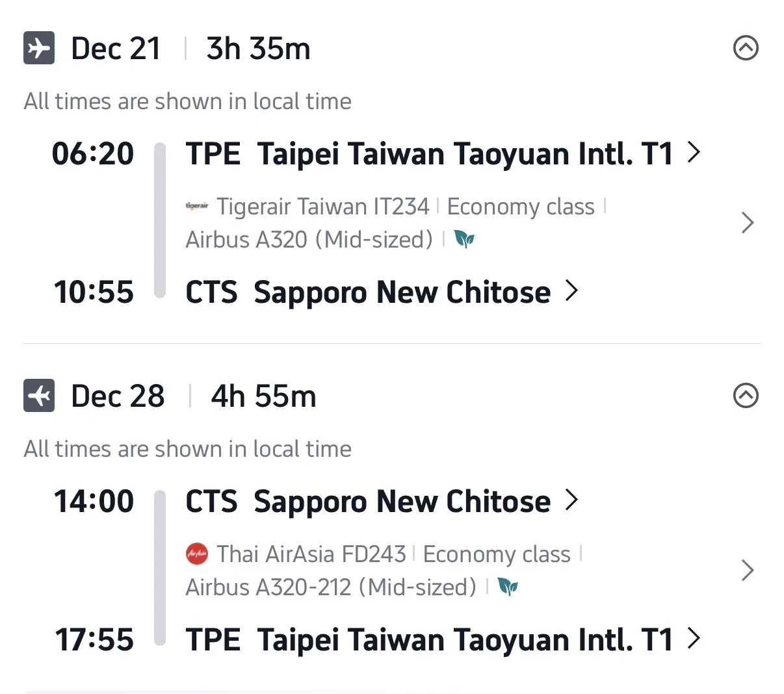Open CTS Sapporo New Chitose departure info
The height and width of the screenshot is (694, 784).
pyautogui.click(x=382, y=501)
